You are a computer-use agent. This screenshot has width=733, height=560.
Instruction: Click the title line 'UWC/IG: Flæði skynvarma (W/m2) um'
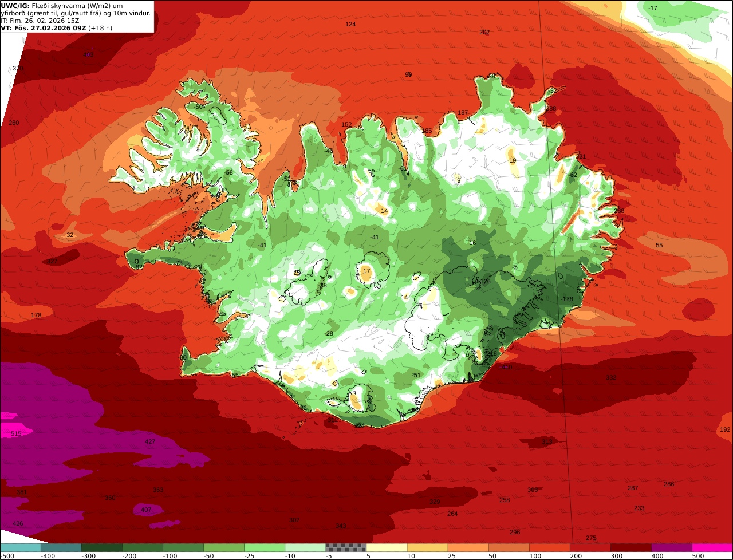pyautogui.click(x=62, y=5)
